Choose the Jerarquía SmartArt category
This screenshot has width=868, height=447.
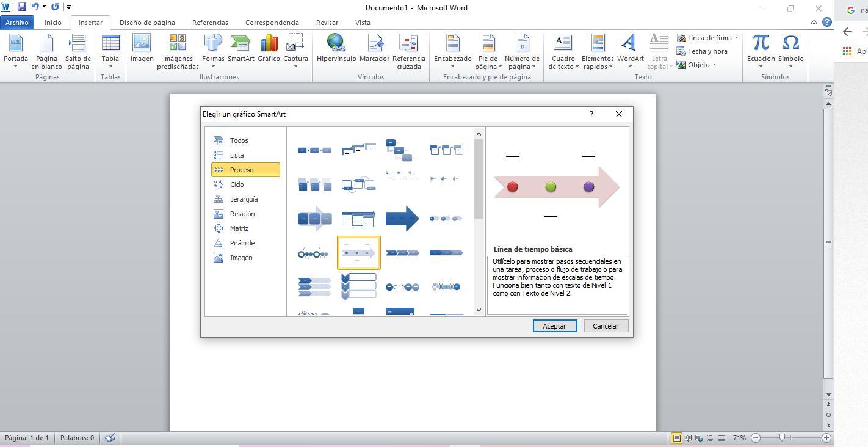244,199
